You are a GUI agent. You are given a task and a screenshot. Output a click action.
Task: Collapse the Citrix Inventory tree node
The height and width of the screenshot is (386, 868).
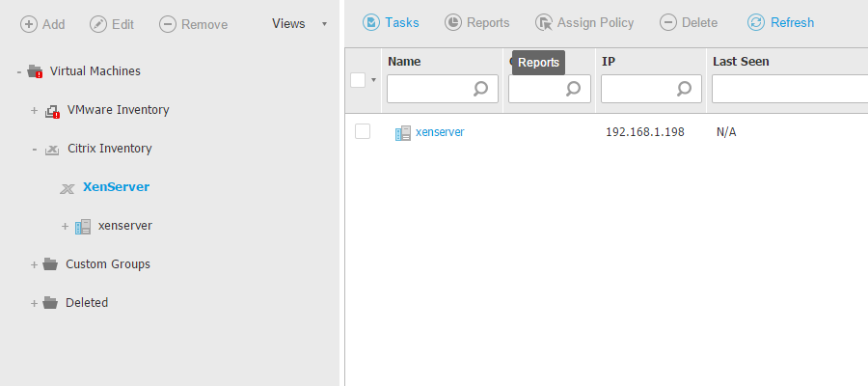(34, 149)
